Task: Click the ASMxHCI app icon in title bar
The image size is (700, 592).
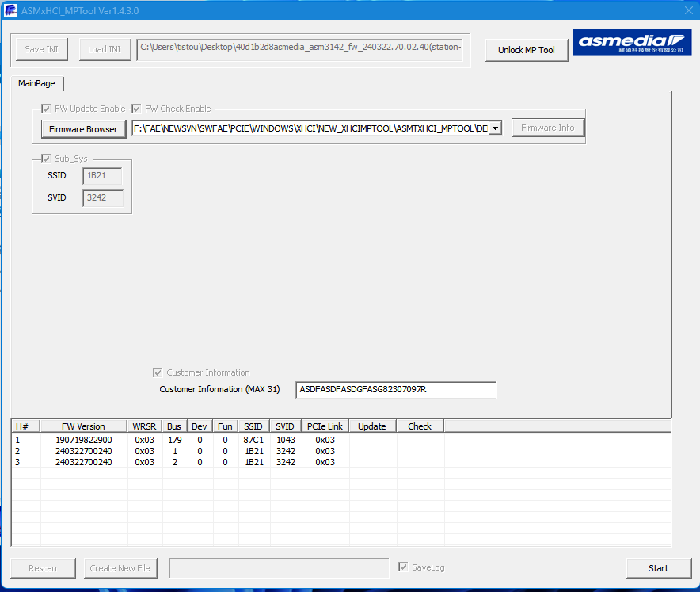Action: (10, 11)
